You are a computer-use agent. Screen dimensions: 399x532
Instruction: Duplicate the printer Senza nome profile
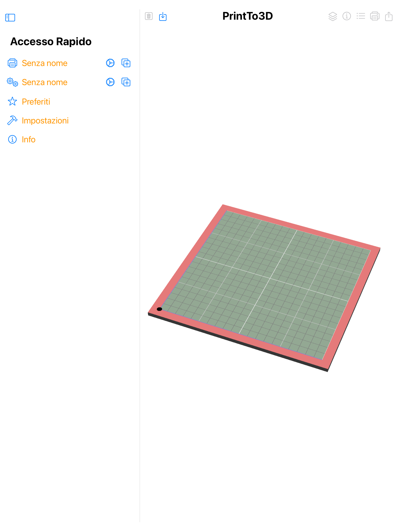click(126, 63)
